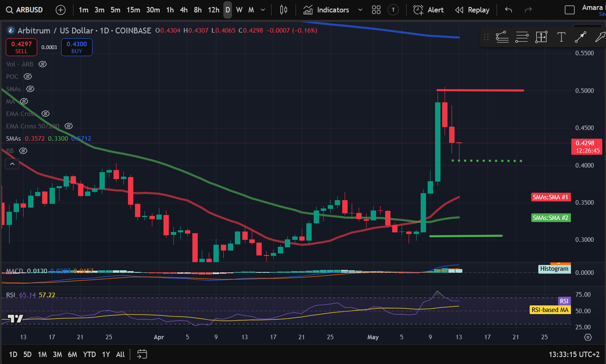This screenshot has width=606, height=364.
Task: Set date range to 6M
Action: click(x=73, y=355)
